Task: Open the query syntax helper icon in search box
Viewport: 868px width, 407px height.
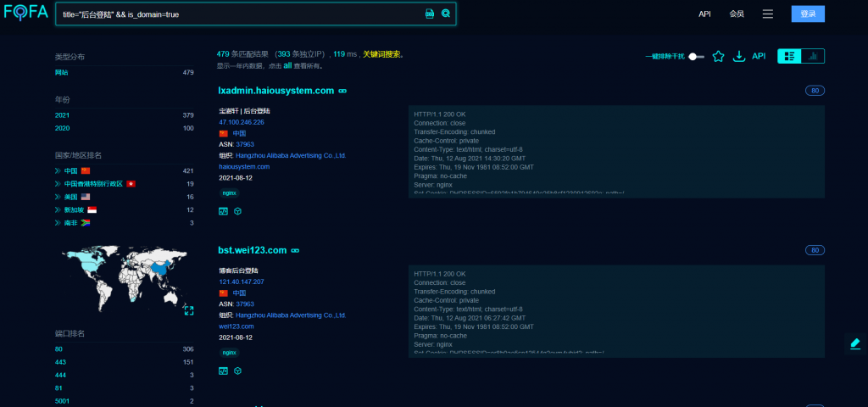Action: (430, 14)
